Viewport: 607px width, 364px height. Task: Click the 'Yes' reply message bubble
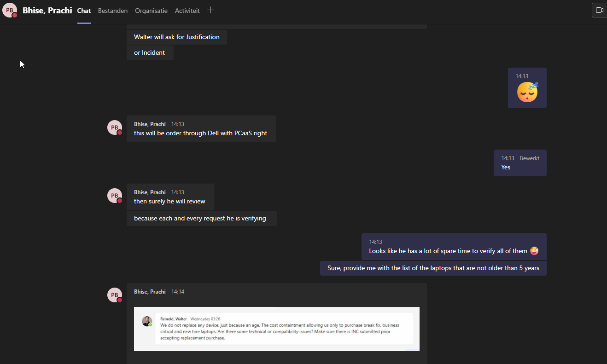[x=507, y=168]
